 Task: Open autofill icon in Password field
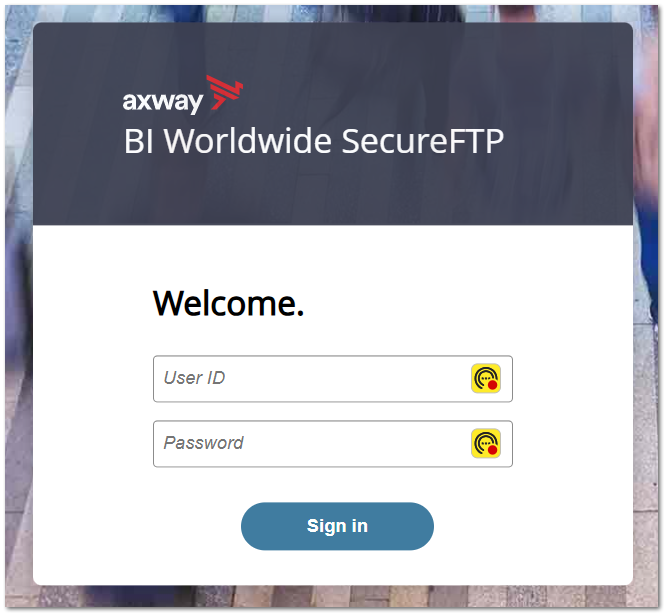pos(486,444)
